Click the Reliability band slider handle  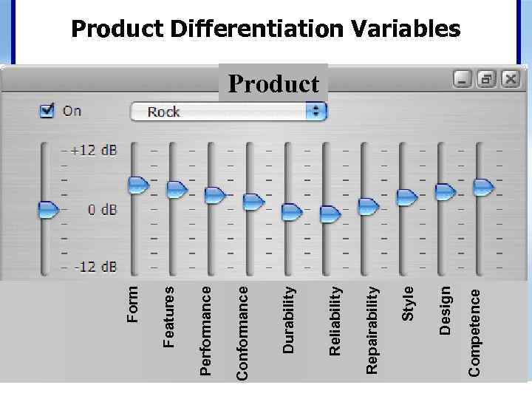[x=330, y=214]
